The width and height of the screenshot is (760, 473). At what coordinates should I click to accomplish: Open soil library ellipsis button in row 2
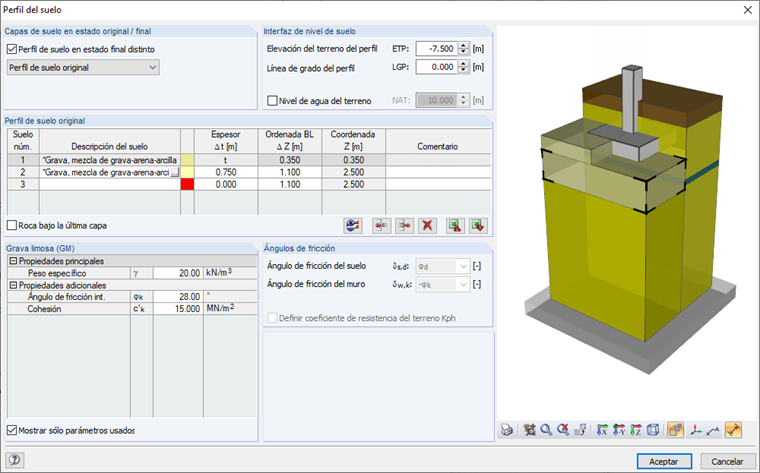pos(175,173)
